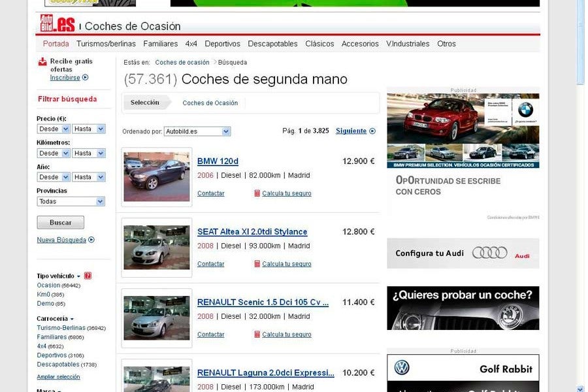This screenshot has height=392, width=588.
Task: Collapse the Carrocería filter section
Action: [x=72, y=319]
